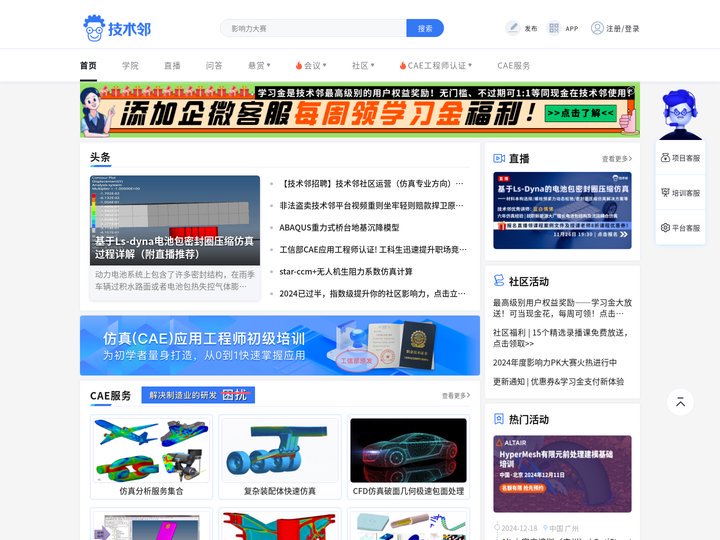Open 培训客服 from the side panel

click(x=680, y=193)
